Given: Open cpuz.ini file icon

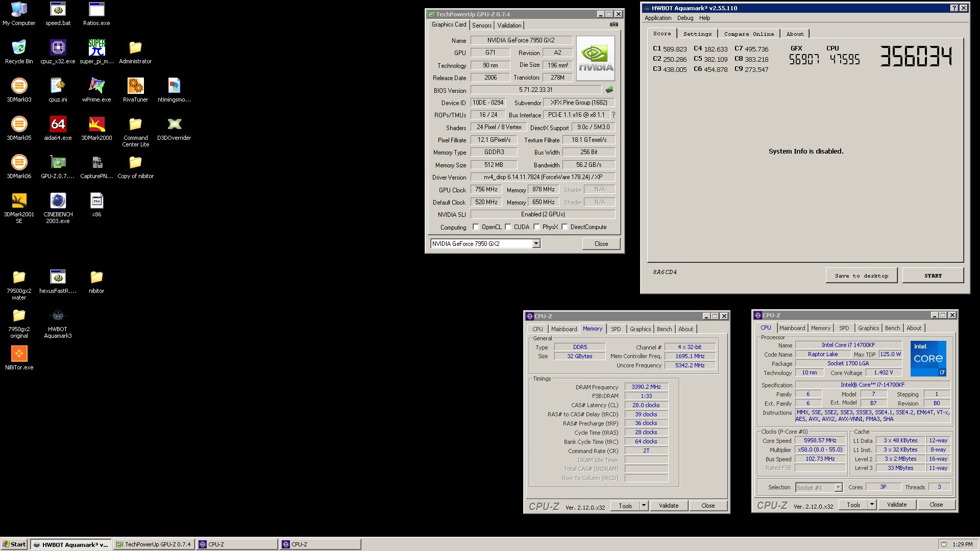Looking at the screenshot, I should coord(58,90).
